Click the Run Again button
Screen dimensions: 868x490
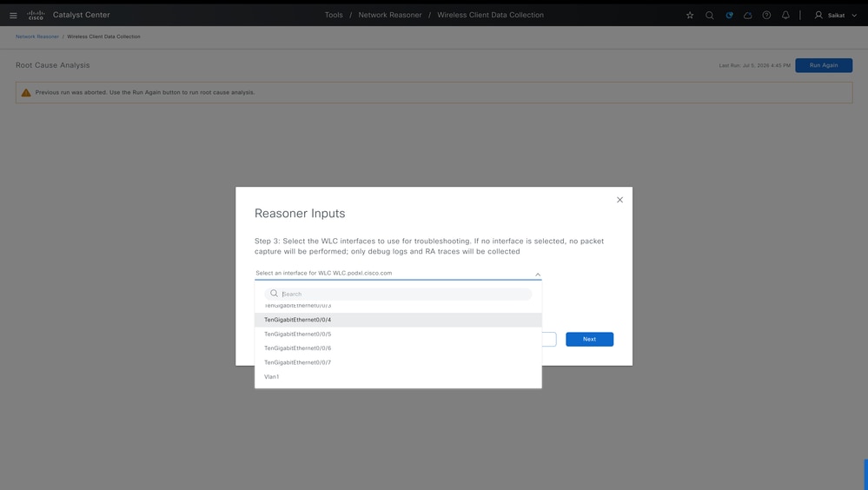[824, 65]
